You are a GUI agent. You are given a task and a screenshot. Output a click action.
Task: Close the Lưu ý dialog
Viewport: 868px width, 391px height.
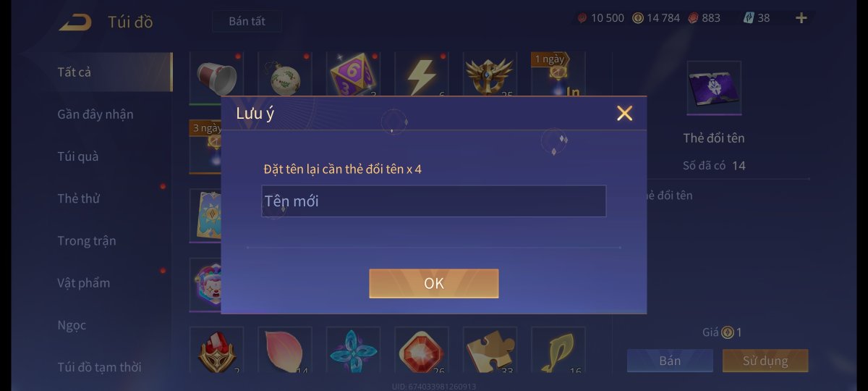(624, 113)
